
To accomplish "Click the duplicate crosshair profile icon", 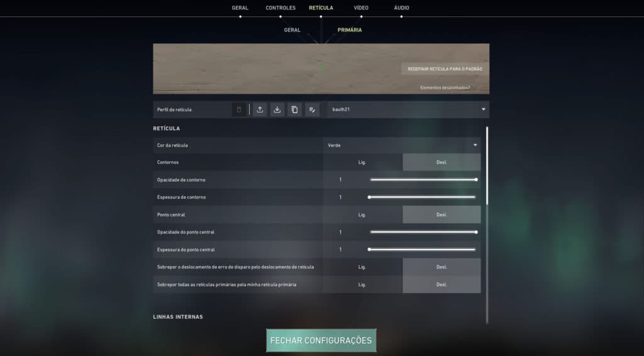I will pos(294,109).
